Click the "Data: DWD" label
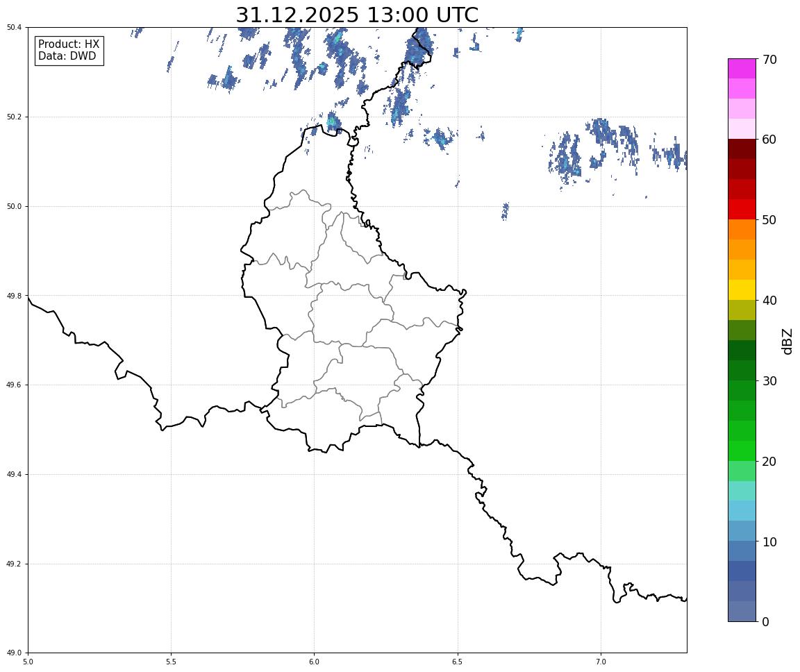This screenshot has height=672, width=800. click(67, 56)
